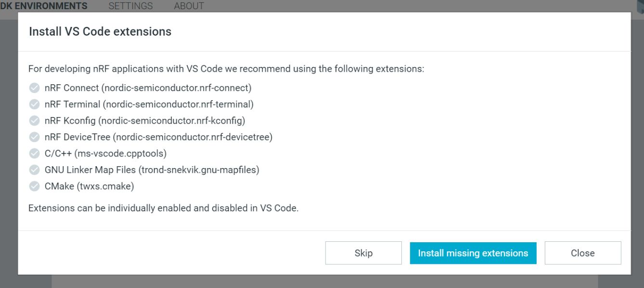This screenshot has height=288, width=644.
Task: Click the check icon beside nRF DeviceTree
Action: [x=34, y=137]
